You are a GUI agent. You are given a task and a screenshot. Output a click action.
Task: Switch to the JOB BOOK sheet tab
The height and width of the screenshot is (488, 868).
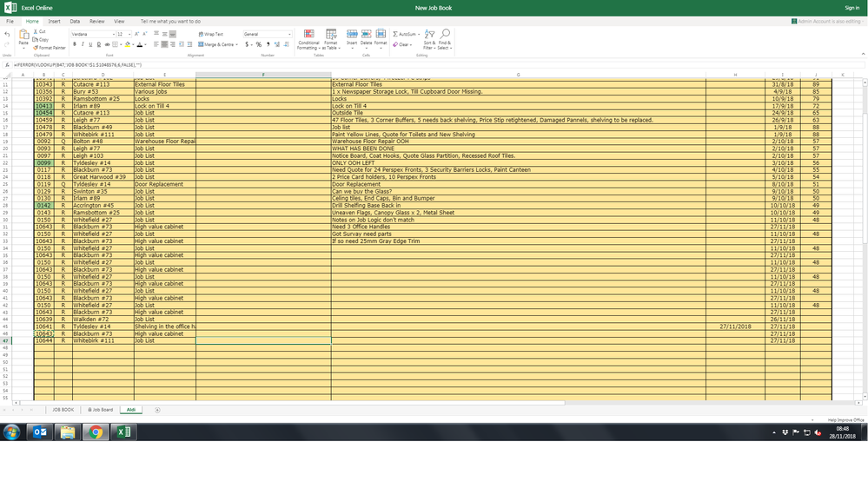tap(63, 410)
